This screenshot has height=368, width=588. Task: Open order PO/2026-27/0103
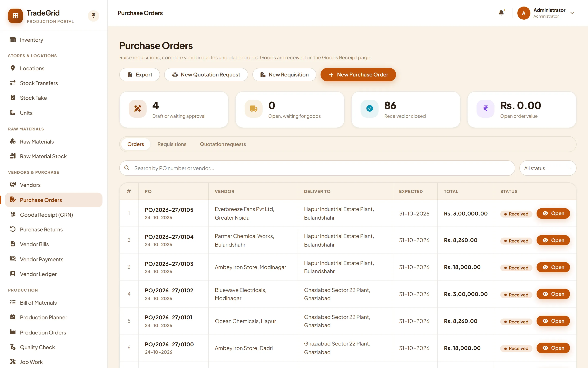553,267
